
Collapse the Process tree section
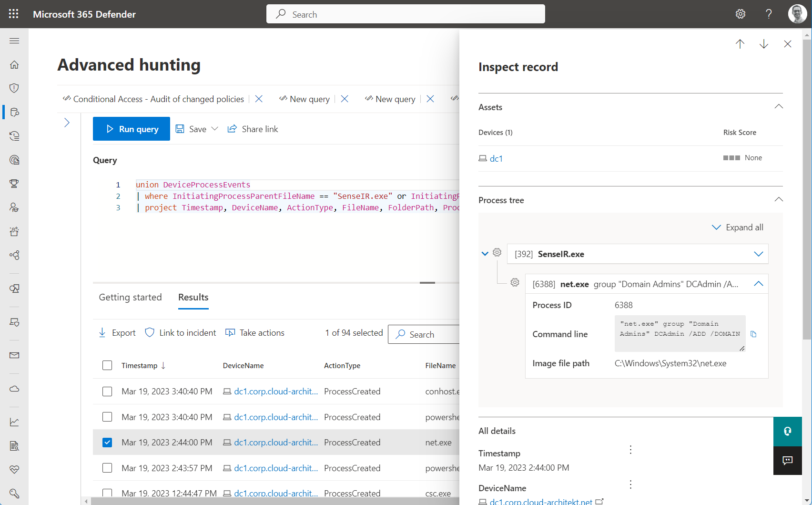[x=779, y=199]
